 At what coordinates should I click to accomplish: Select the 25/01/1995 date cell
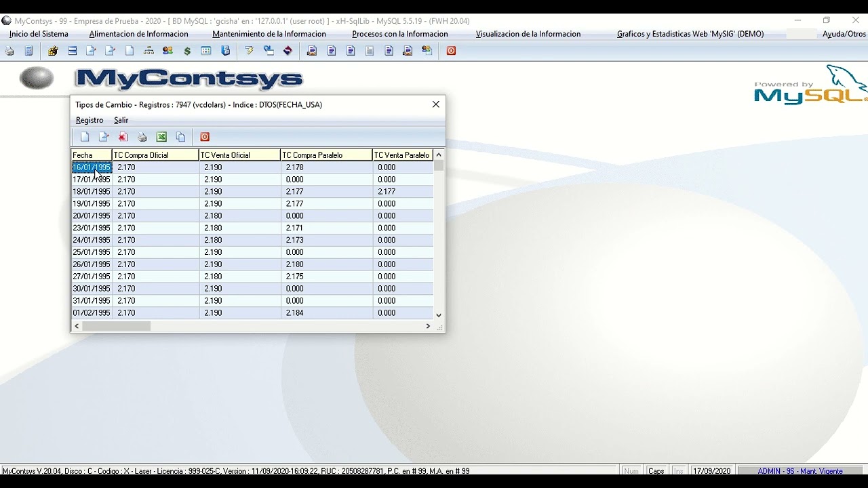pyautogui.click(x=92, y=252)
